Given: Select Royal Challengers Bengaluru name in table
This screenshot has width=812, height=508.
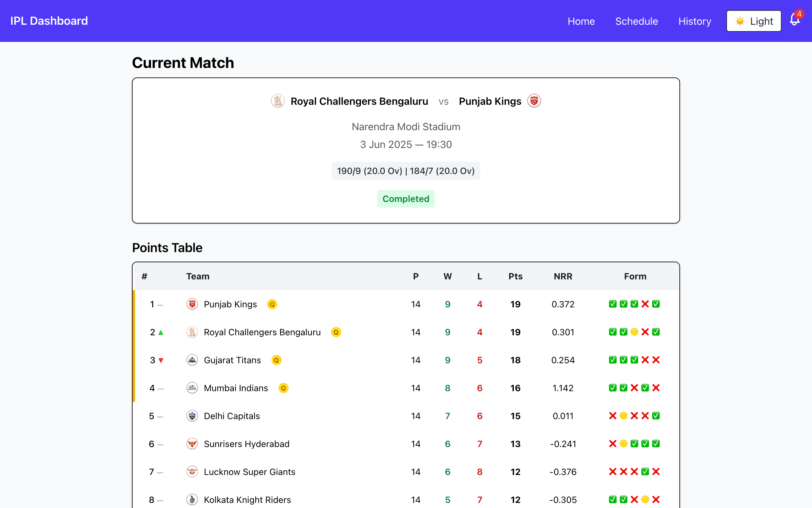Looking at the screenshot, I should (x=262, y=332).
